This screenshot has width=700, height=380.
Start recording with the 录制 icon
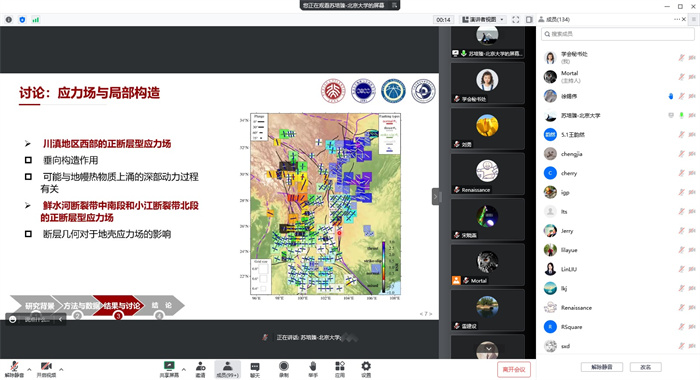point(283,370)
